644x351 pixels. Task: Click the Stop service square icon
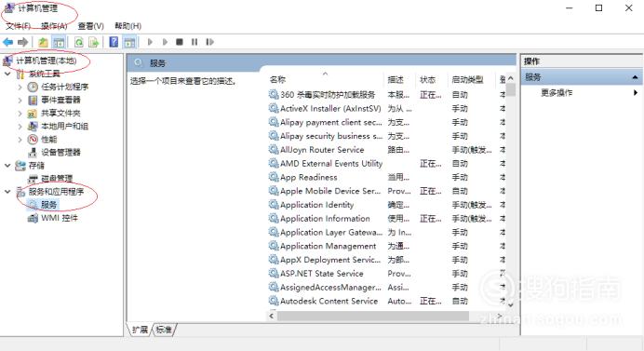pos(180,42)
